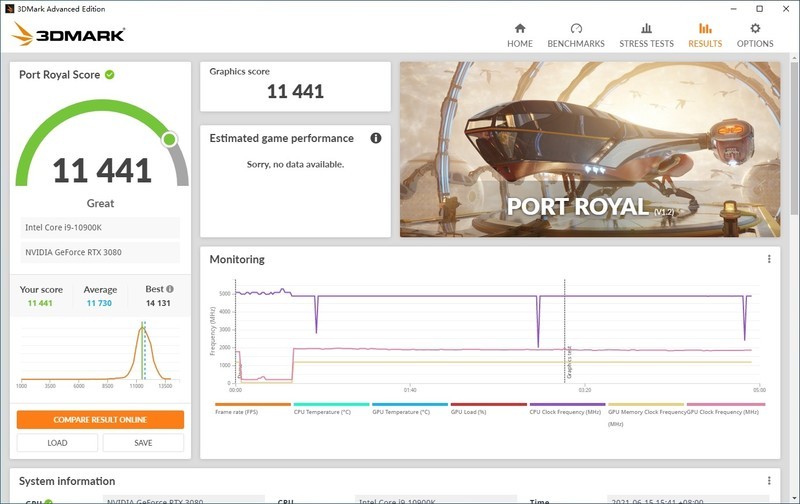The width and height of the screenshot is (800, 504).
Task: Toggle the Frame rate (FPS) legend series
Action: pyautogui.click(x=238, y=409)
